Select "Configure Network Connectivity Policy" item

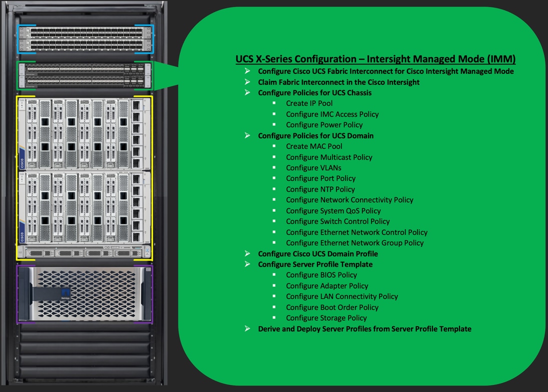pos(349,200)
